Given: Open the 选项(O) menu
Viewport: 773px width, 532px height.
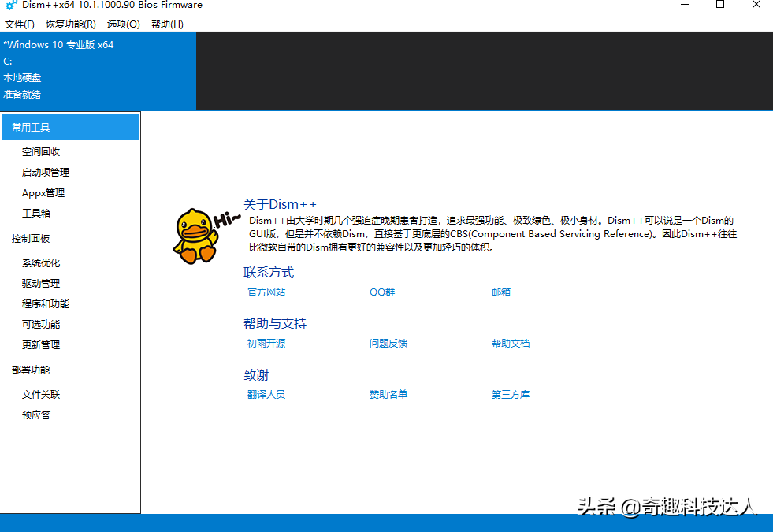Looking at the screenshot, I should (x=122, y=24).
